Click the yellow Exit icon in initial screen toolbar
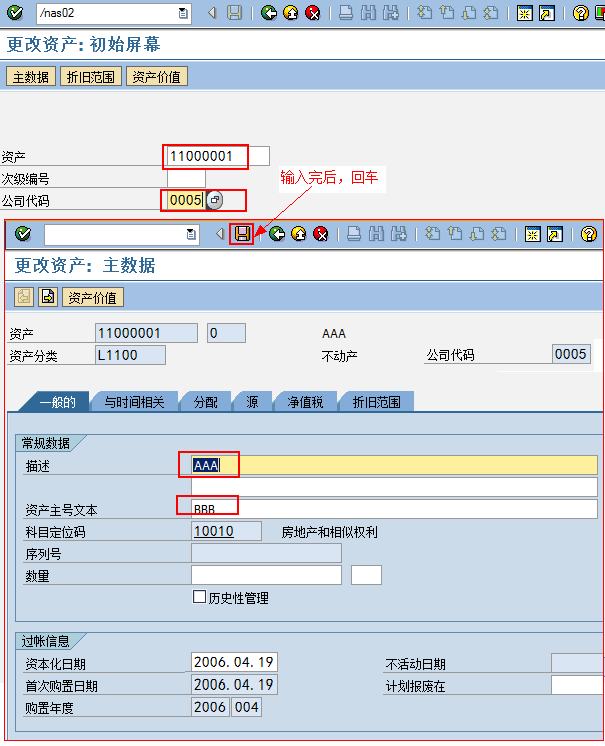This screenshot has height=746, width=605. 291,13
